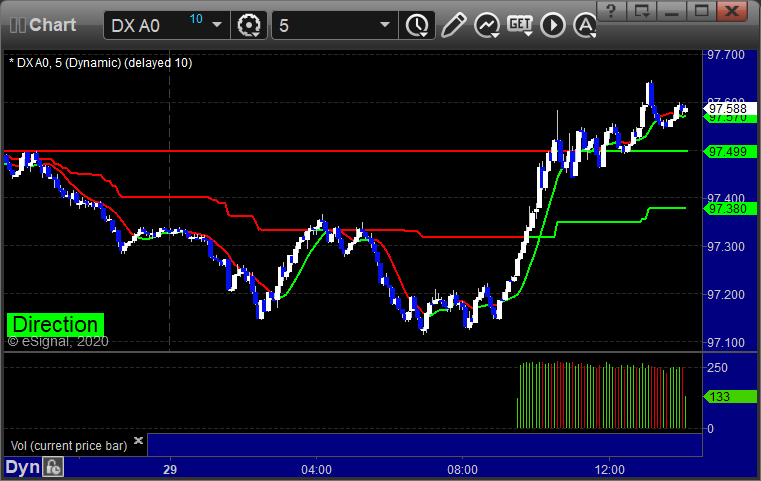Click the 04:00 time axis label
761x481 pixels.
(316, 470)
